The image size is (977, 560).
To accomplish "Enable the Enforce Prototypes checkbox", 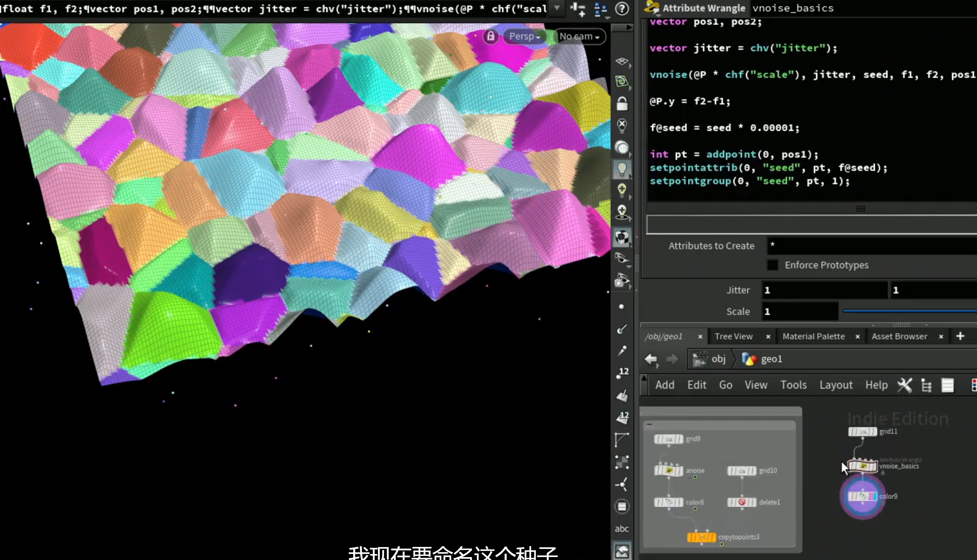I will point(772,265).
